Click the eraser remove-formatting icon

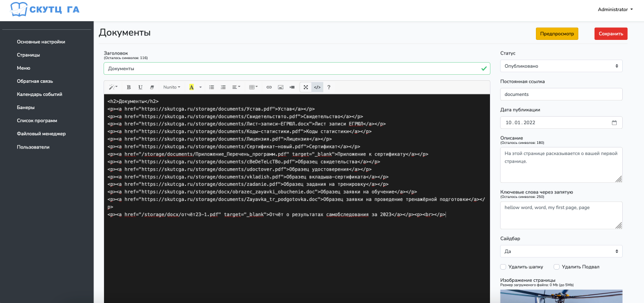(152, 87)
